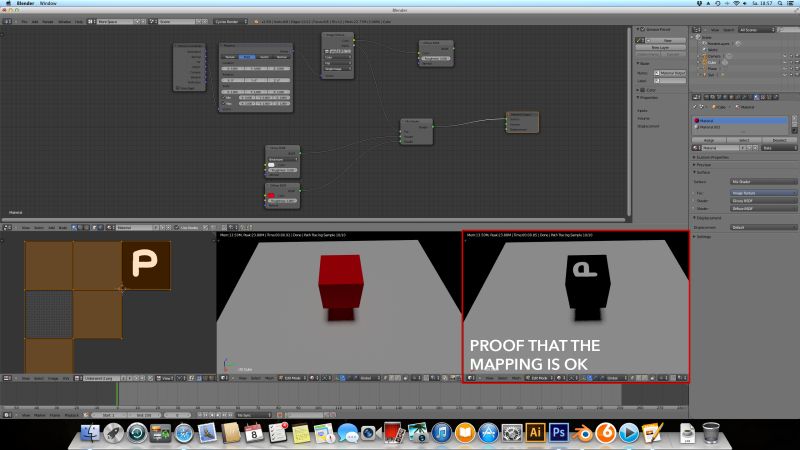This screenshot has width=800, height=450.
Task: Click the Assign material button
Action: pos(709,140)
